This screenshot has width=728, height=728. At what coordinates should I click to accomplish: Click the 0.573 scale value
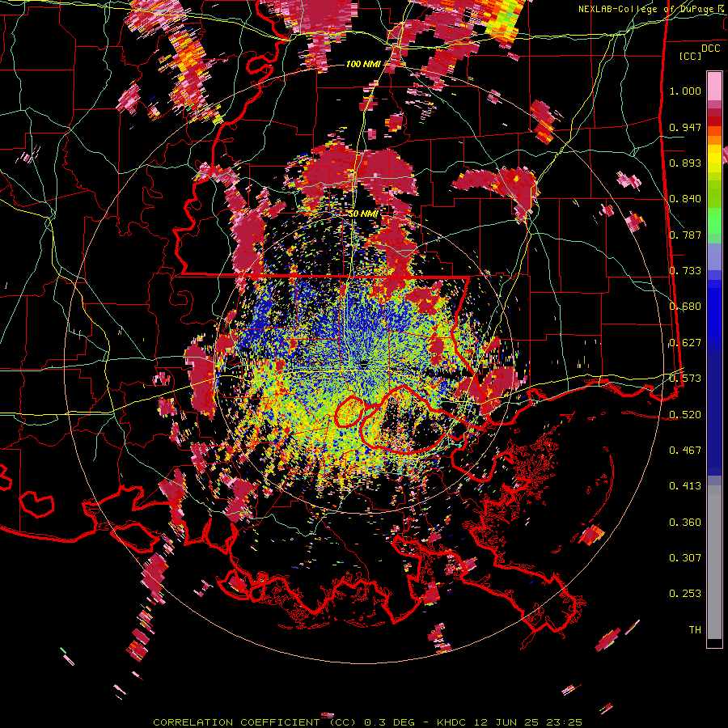(x=685, y=379)
